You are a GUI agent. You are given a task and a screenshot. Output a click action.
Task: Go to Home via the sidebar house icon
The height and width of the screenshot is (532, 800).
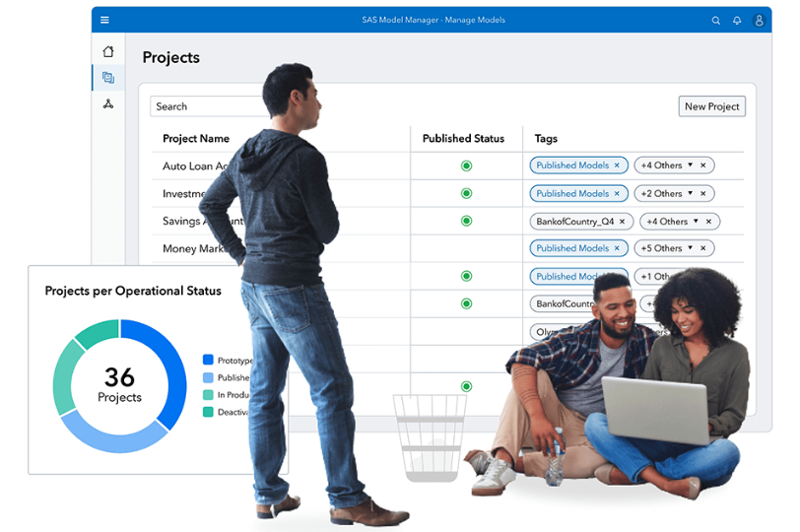click(108, 51)
